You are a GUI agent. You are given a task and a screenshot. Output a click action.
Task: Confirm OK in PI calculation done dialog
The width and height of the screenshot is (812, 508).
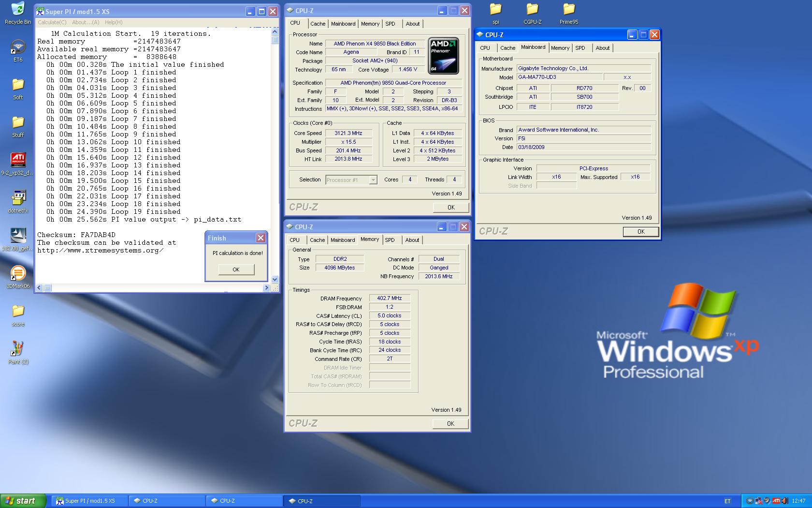pyautogui.click(x=236, y=269)
